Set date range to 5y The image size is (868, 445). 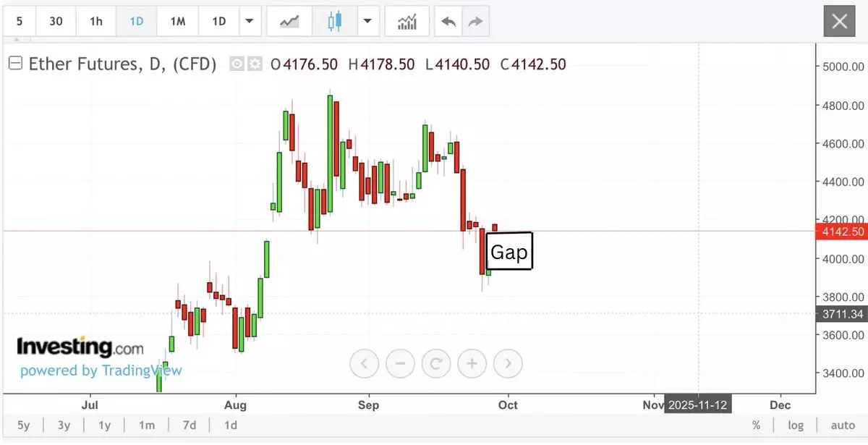click(24, 425)
